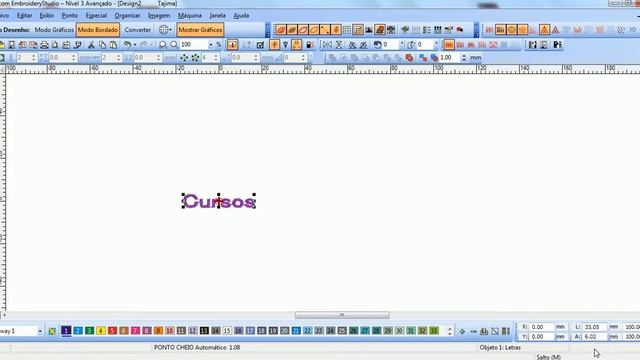
Task: Open the Máquina menu
Action: click(x=190, y=16)
